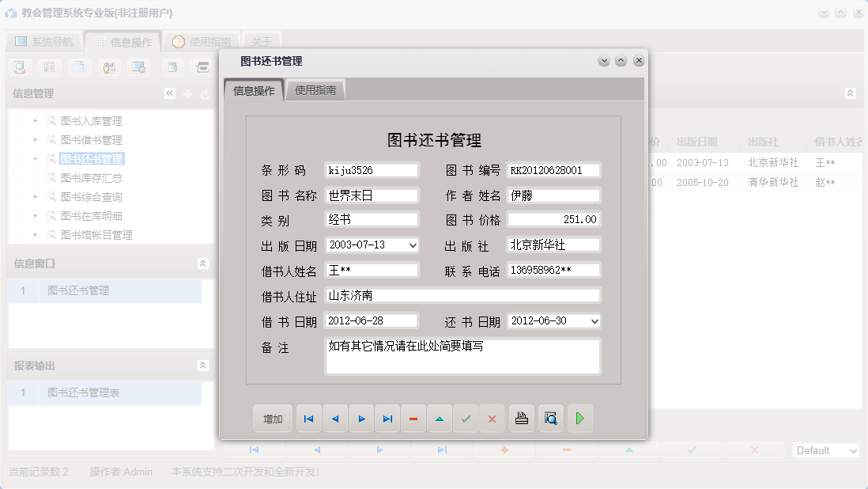This screenshot has width=868, height=489.
Task: Collapse the 信息管理 panel with the double chevron
Action: [x=169, y=93]
